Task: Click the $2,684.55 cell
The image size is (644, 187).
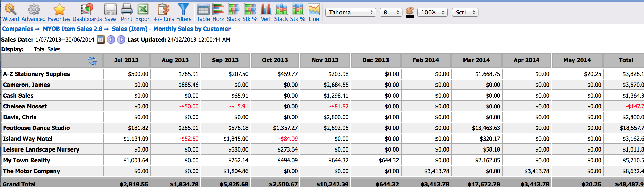Action: pyautogui.click(x=336, y=85)
